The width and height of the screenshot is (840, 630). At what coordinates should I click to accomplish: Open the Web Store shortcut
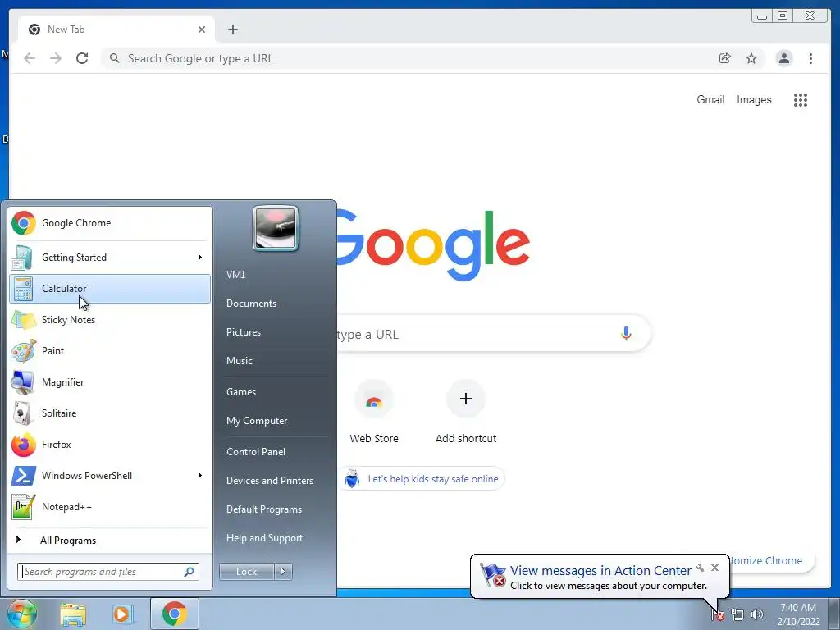(x=374, y=413)
